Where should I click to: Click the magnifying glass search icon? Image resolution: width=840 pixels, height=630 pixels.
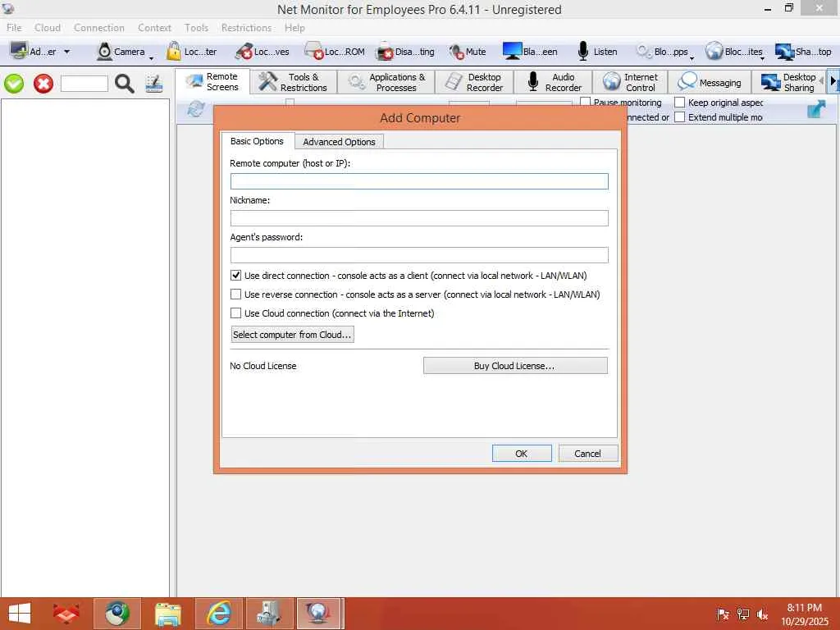(125, 84)
